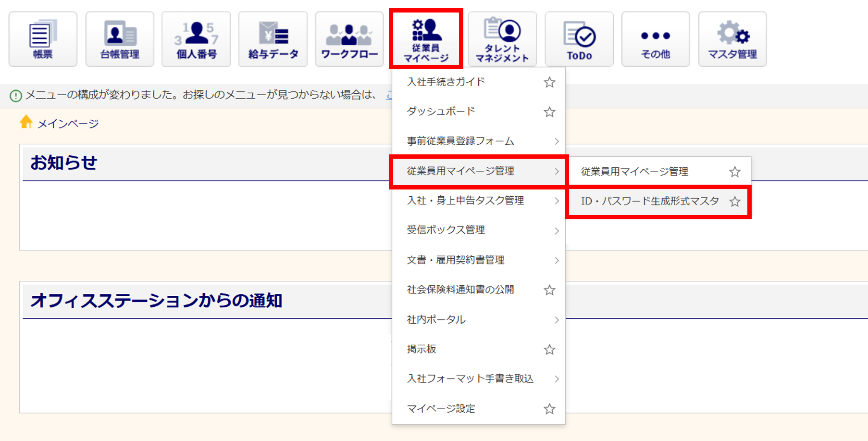Click the タレントマネジメント icon

tap(502, 39)
